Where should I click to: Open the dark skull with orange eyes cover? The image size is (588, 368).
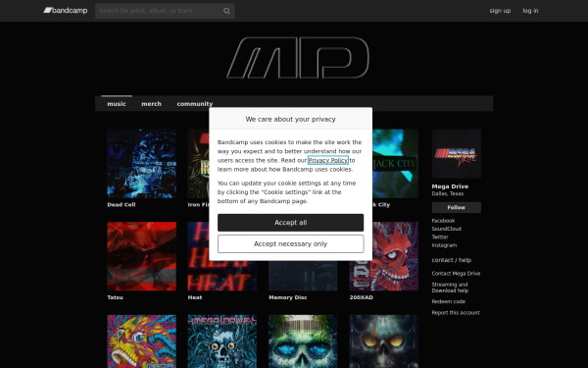point(383,342)
